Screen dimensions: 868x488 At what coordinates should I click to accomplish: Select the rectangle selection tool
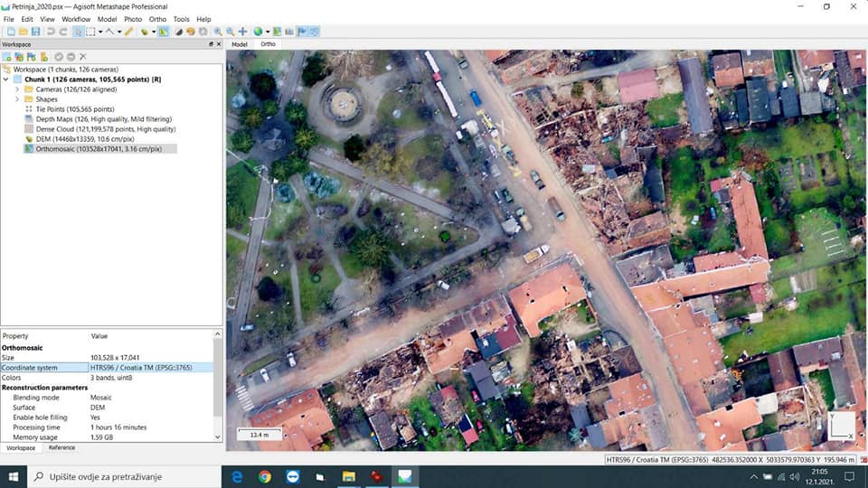[92, 32]
